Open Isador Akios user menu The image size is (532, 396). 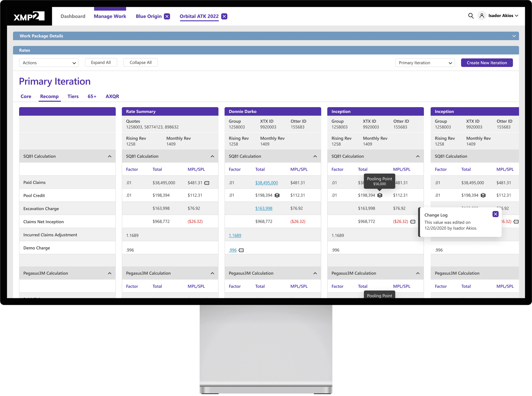point(503,16)
